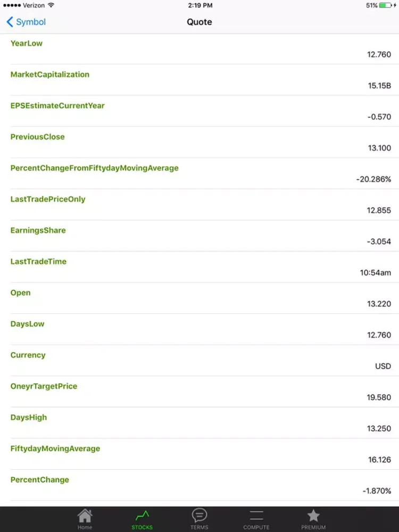Open the Premium star icon

click(313, 516)
